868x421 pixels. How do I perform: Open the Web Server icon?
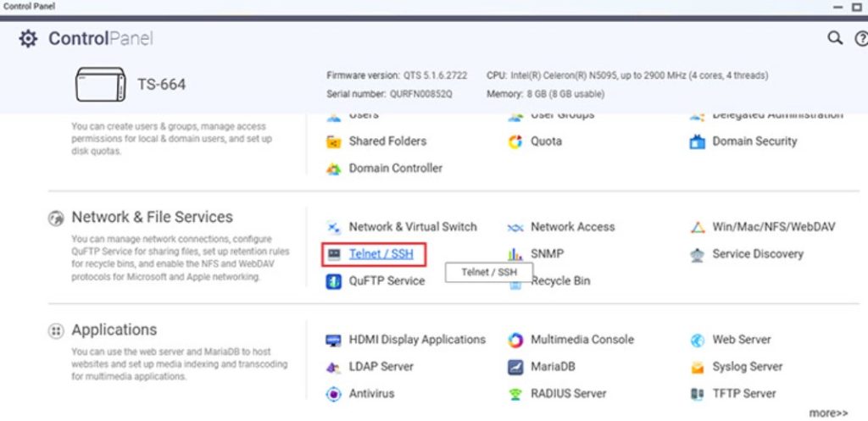(x=697, y=341)
